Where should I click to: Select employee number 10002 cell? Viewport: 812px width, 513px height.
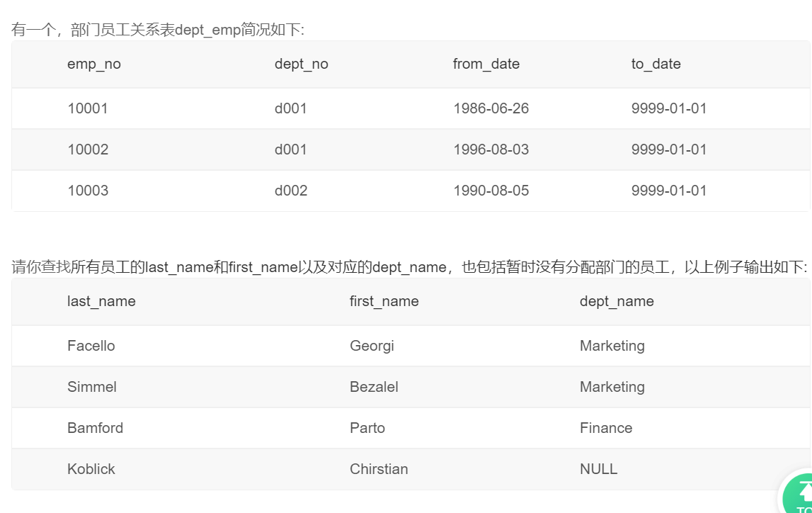pyautogui.click(x=88, y=150)
